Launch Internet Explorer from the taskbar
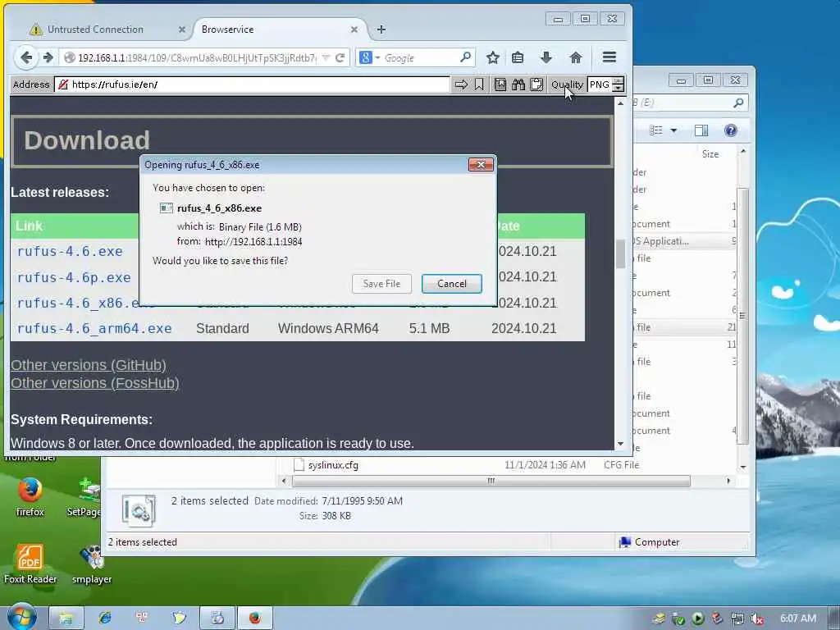Image resolution: width=840 pixels, height=630 pixels. click(104, 619)
